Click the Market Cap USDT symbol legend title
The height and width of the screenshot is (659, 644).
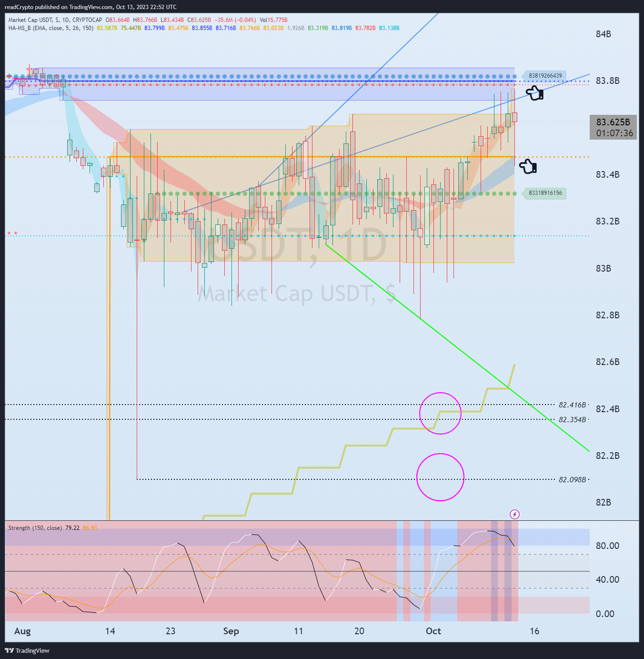[55, 20]
